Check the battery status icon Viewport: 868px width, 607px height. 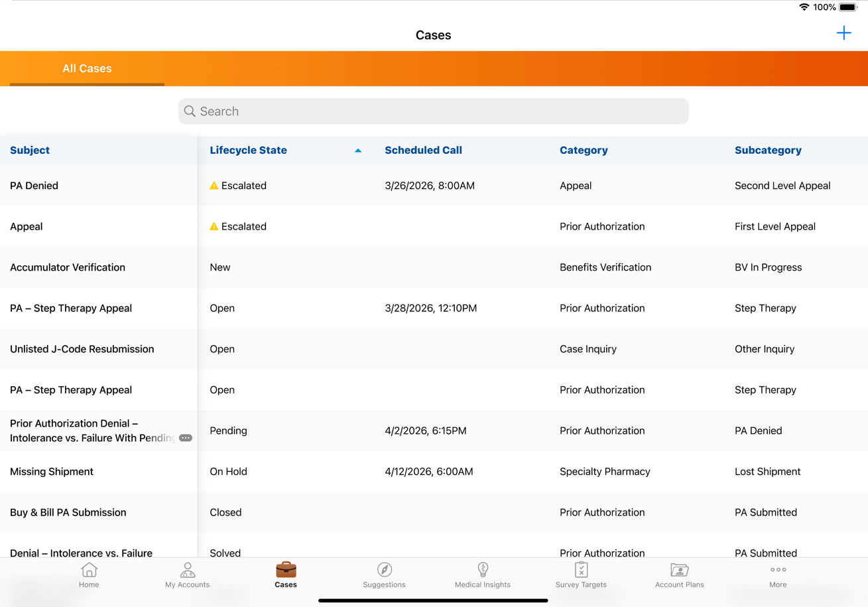pos(848,7)
